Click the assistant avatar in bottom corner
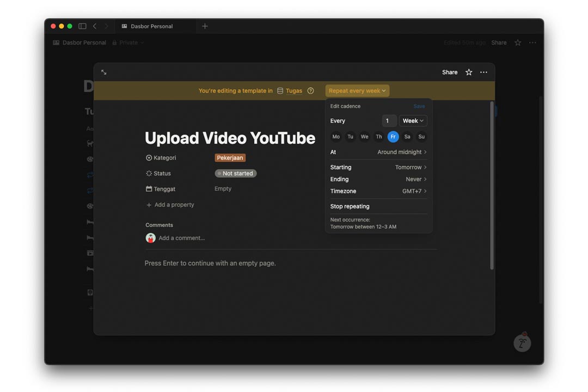 click(x=522, y=342)
